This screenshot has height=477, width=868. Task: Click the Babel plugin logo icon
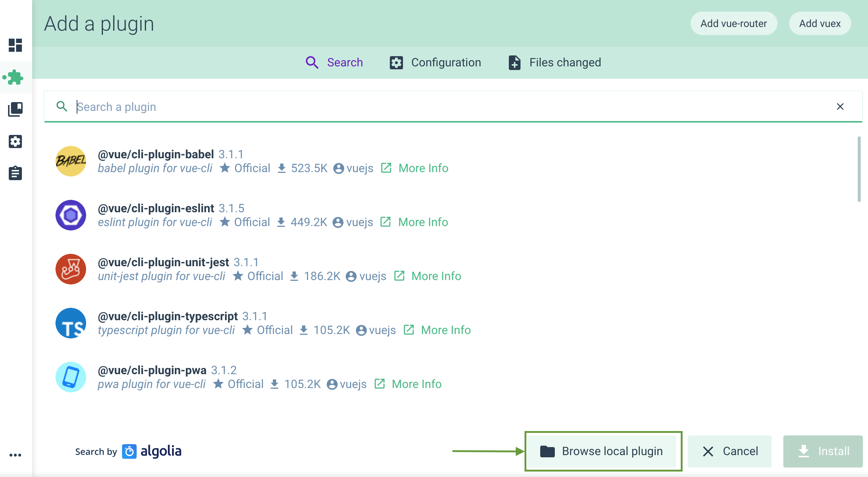pyautogui.click(x=70, y=161)
